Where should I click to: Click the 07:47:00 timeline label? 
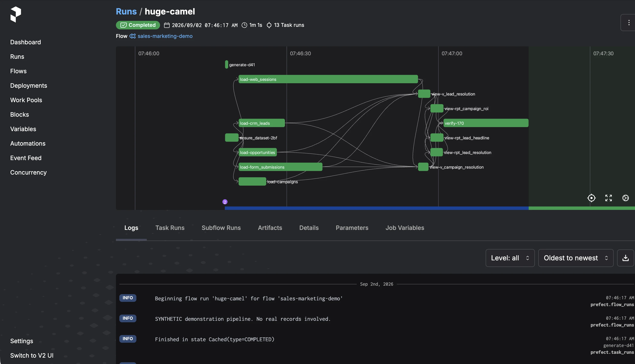click(x=452, y=53)
